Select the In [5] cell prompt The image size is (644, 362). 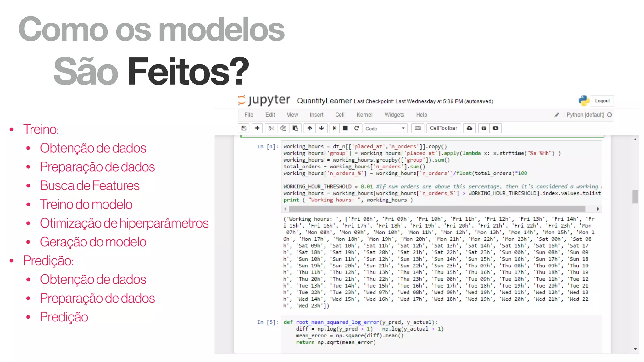(268, 322)
